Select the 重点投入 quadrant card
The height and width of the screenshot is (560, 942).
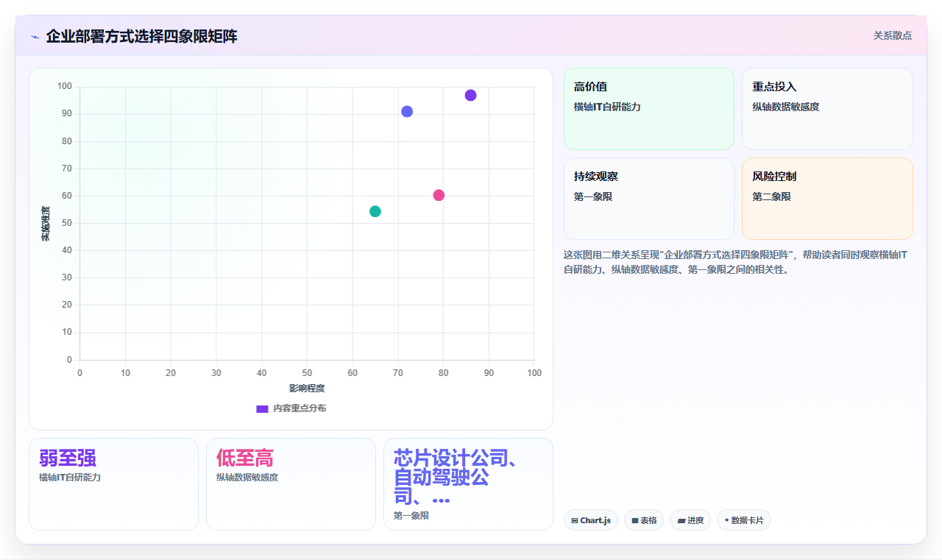827,109
